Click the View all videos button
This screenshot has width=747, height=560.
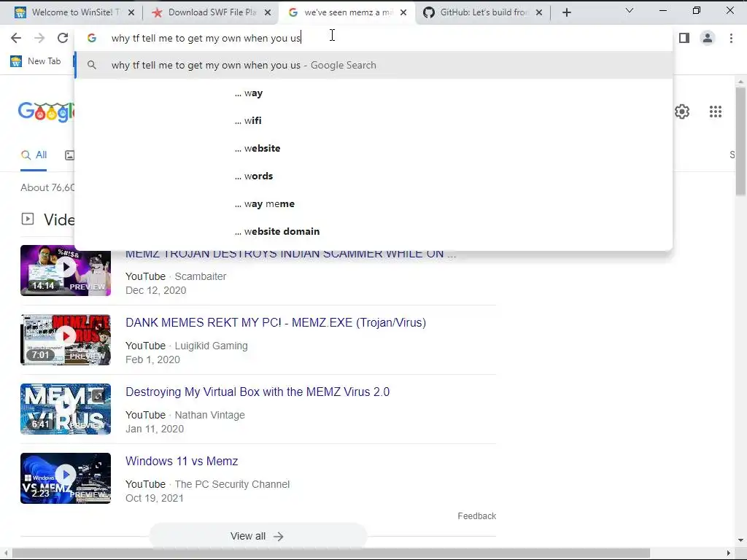[258, 536]
